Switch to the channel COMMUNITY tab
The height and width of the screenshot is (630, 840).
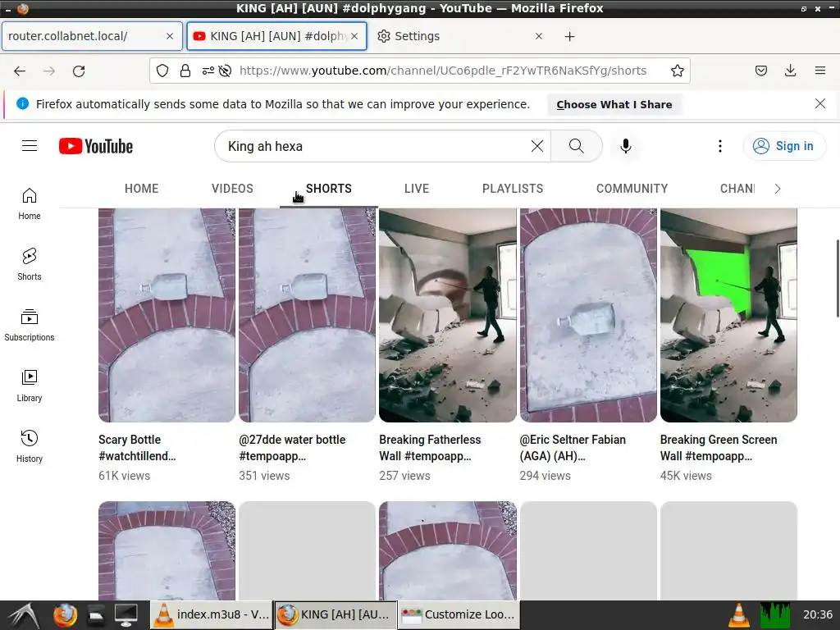click(632, 189)
